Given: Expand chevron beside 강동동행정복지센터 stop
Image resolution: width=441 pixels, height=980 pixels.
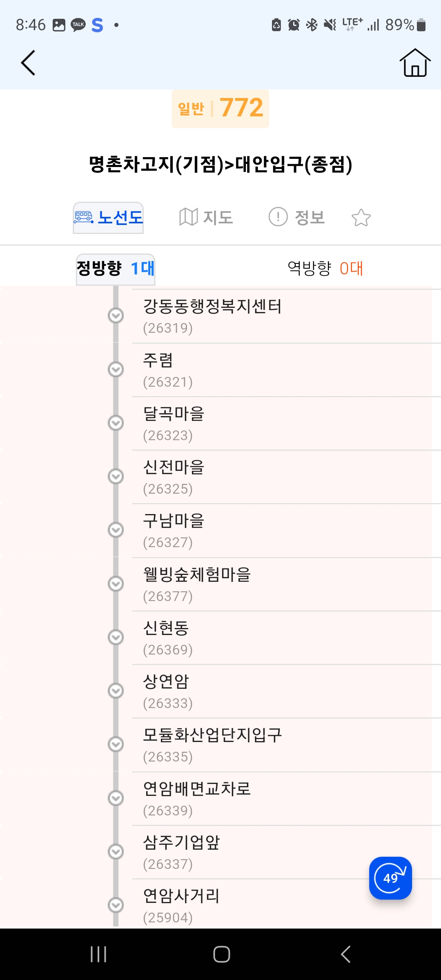Looking at the screenshot, I should (x=116, y=316).
